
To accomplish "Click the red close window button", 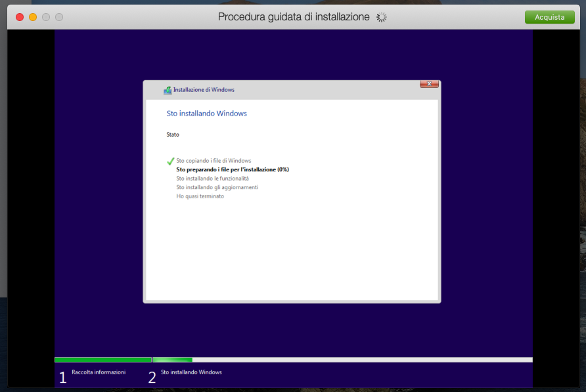I will pyautogui.click(x=20, y=17).
